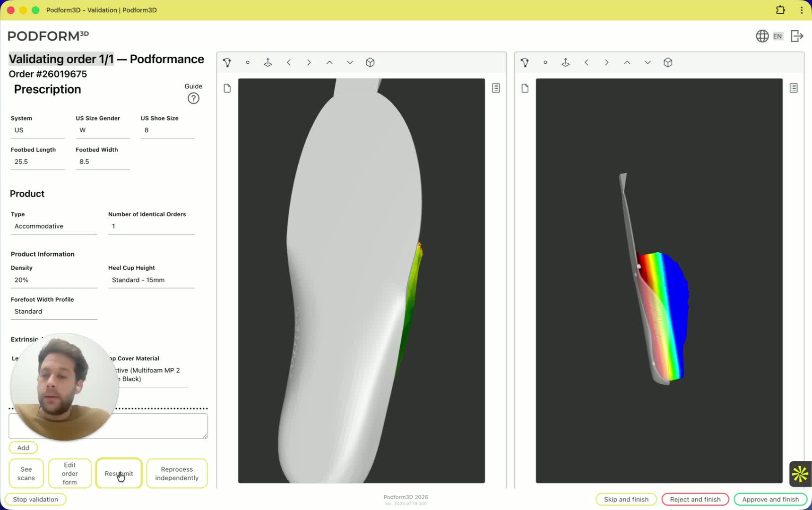Click the US Shoe Size field showing 8
Image resolution: width=812 pixels, height=510 pixels.
point(168,130)
